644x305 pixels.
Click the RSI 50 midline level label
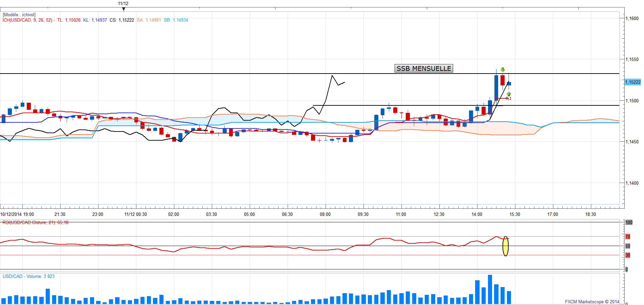628,246
